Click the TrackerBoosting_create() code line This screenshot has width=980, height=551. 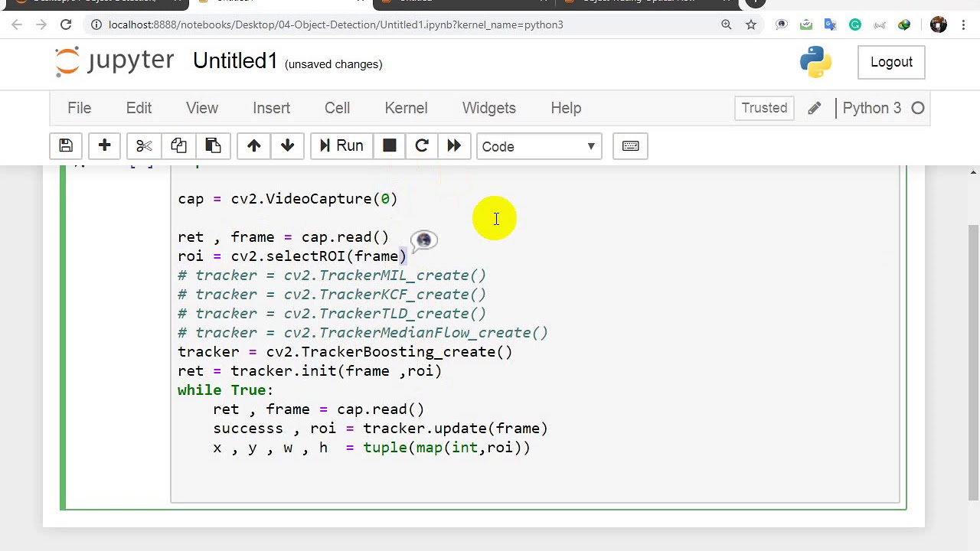[x=345, y=352]
